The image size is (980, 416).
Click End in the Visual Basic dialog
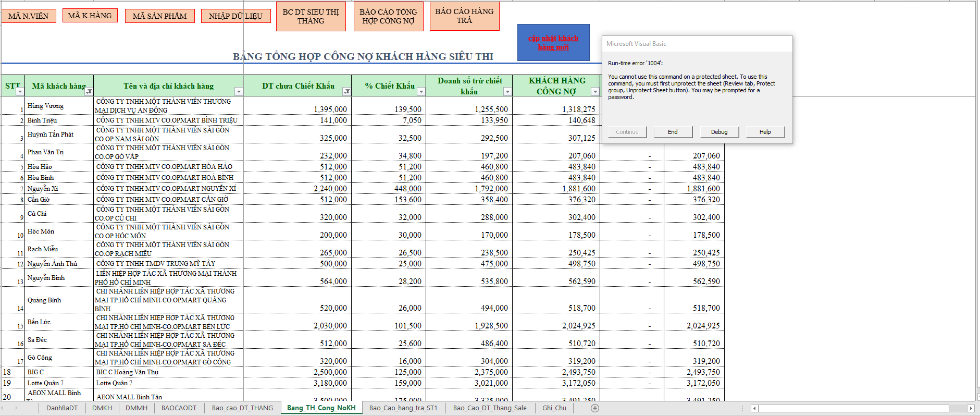click(x=673, y=132)
